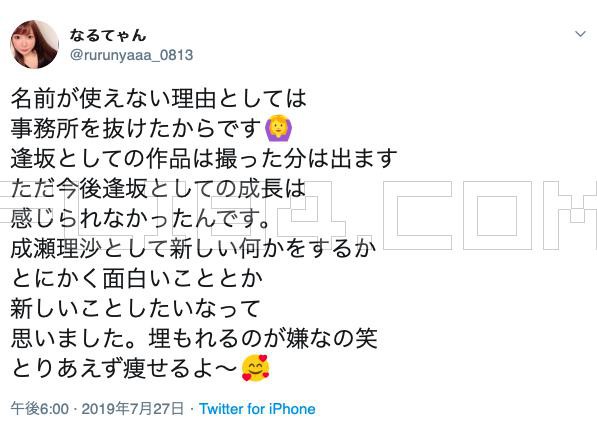Screen dimensions: 597x432
Task: Select the sentence 感じられなかったんです。
Action: 141,218
